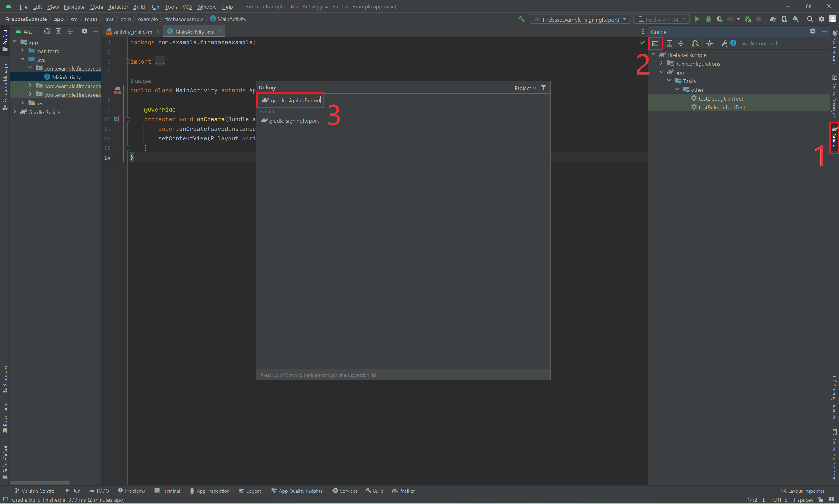Toggle the Build Variants sidebar button
Screen dimensions: 839x504
(x=5, y=461)
